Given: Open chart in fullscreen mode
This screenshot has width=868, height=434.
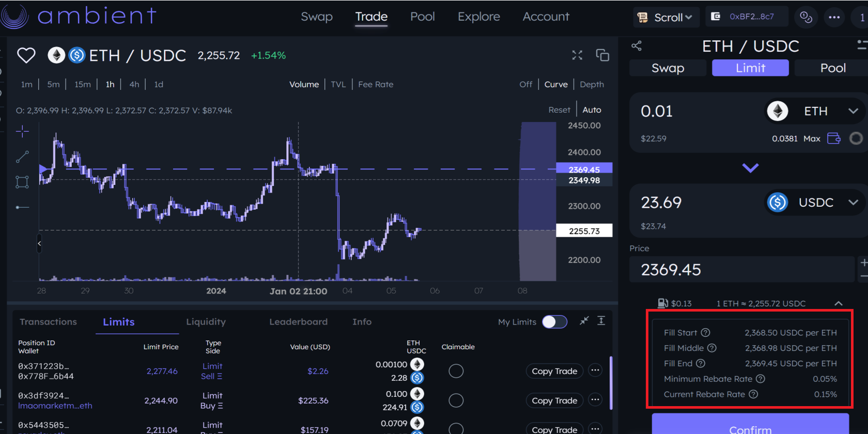Looking at the screenshot, I should pos(577,55).
